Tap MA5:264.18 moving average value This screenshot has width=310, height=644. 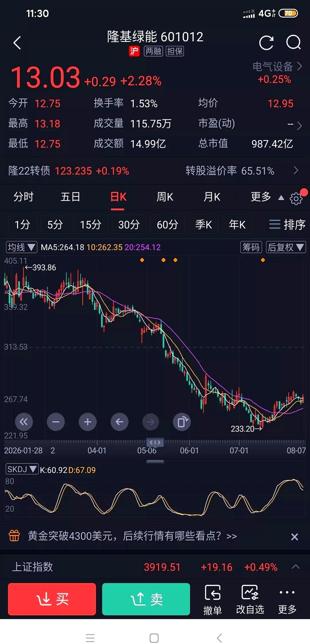tap(63, 247)
